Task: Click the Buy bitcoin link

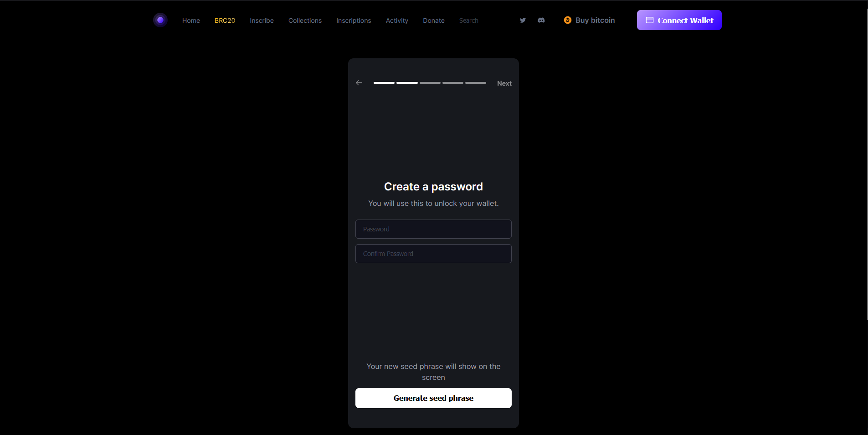Action: click(x=595, y=20)
